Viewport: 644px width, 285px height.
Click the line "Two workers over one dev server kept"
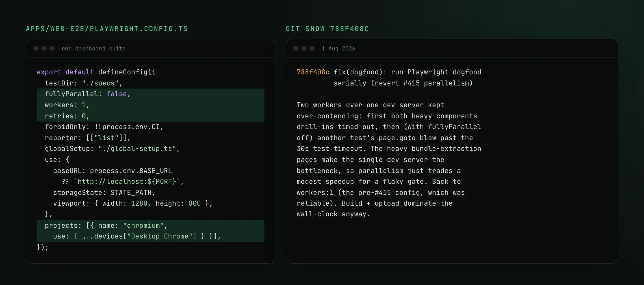[x=371, y=105]
